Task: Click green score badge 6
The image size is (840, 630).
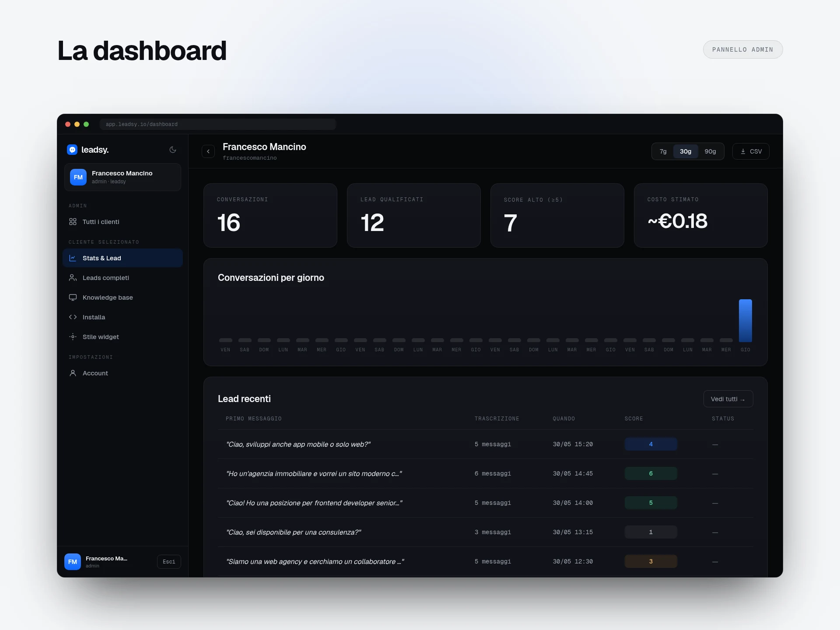Action: pyautogui.click(x=651, y=473)
